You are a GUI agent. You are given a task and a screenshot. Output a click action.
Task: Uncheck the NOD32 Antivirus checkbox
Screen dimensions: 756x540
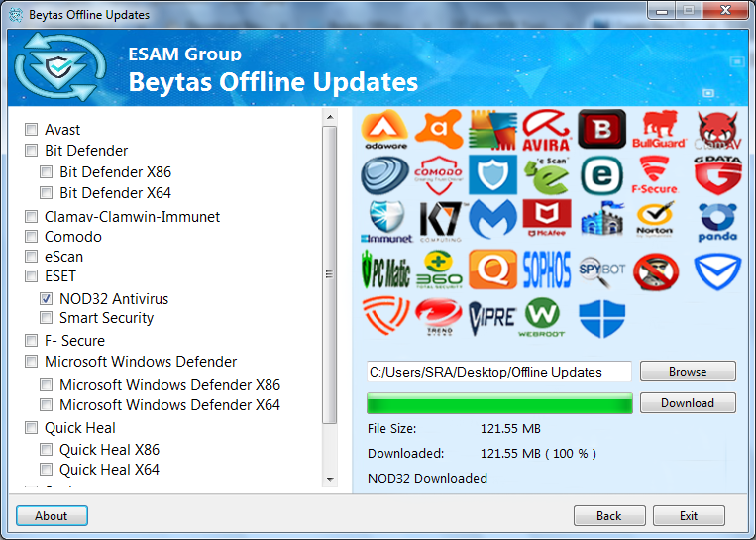click(x=47, y=299)
